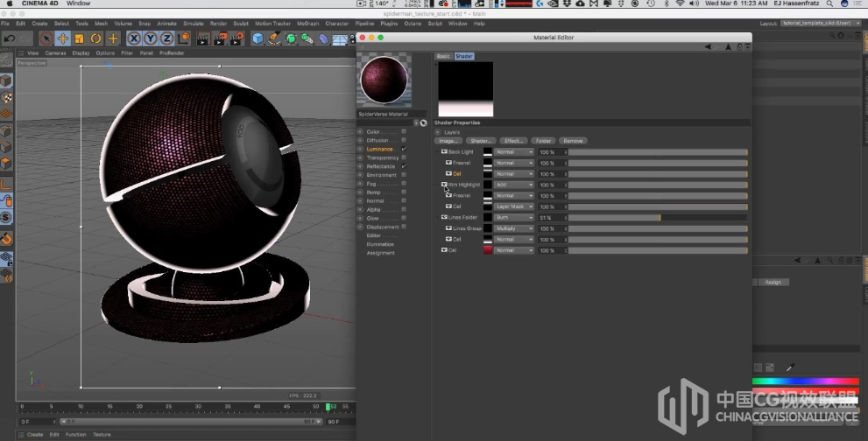Open Rim Highlight blend mode Add dropdown
This screenshot has width=868, height=441.
click(x=514, y=185)
